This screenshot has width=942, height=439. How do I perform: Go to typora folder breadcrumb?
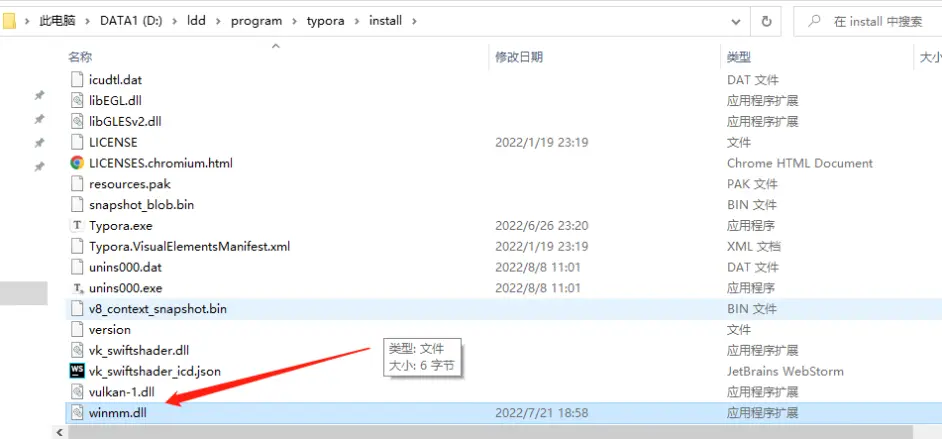(326, 21)
